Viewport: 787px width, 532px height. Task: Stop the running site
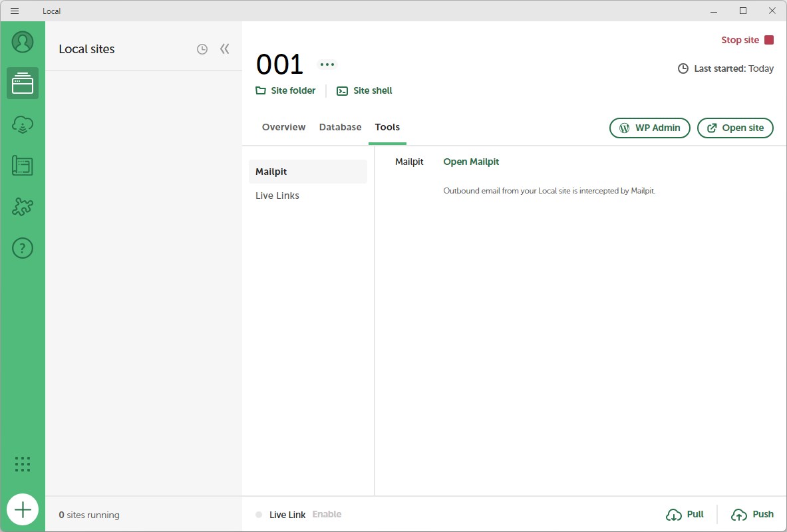click(x=747, y=40)
